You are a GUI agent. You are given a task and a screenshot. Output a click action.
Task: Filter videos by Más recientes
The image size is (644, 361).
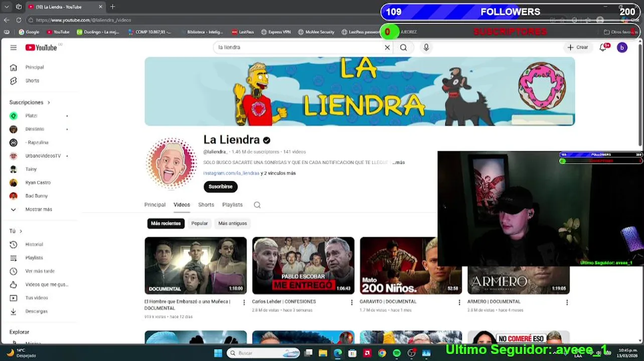point(166,224)
